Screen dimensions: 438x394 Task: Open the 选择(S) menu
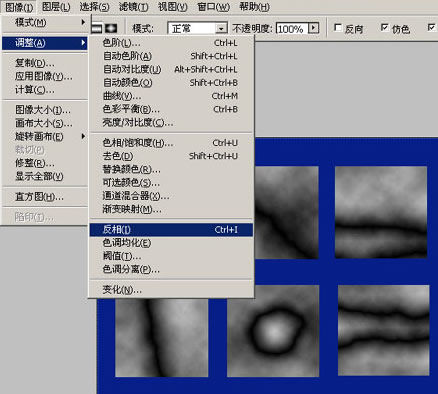click(94, 7)
